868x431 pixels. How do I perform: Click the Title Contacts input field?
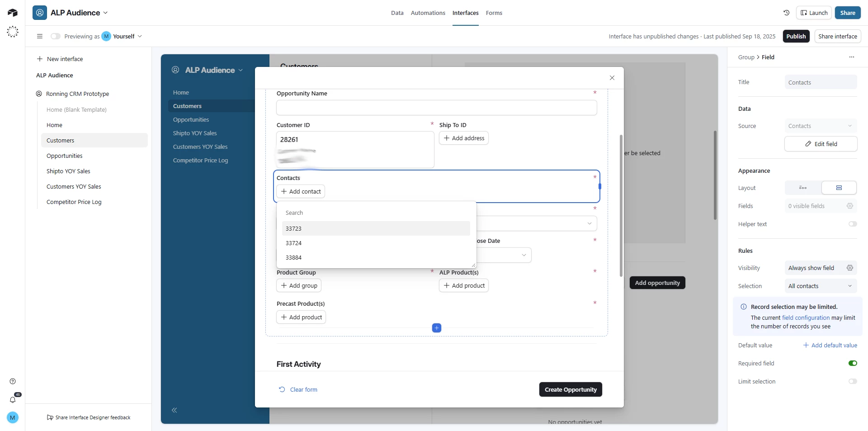(821, 82)
